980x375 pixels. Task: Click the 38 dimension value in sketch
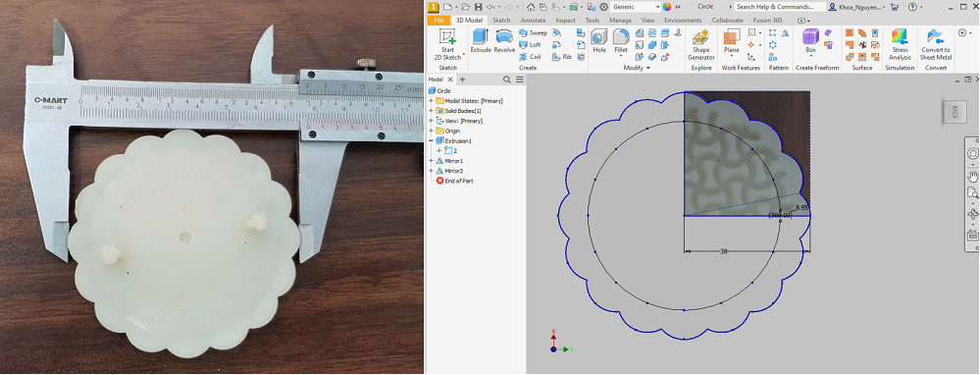(724, 252)
